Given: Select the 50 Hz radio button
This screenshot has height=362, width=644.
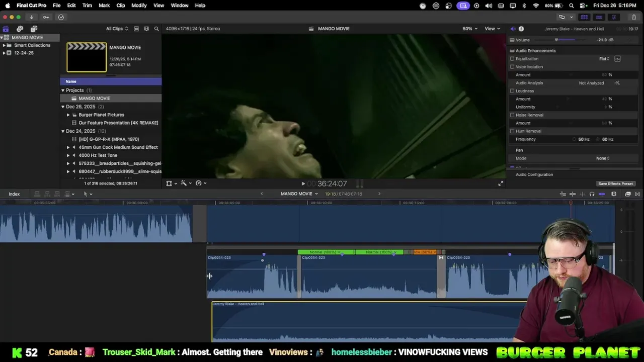Looking at the screenshot, I should (x=575, y=139).
